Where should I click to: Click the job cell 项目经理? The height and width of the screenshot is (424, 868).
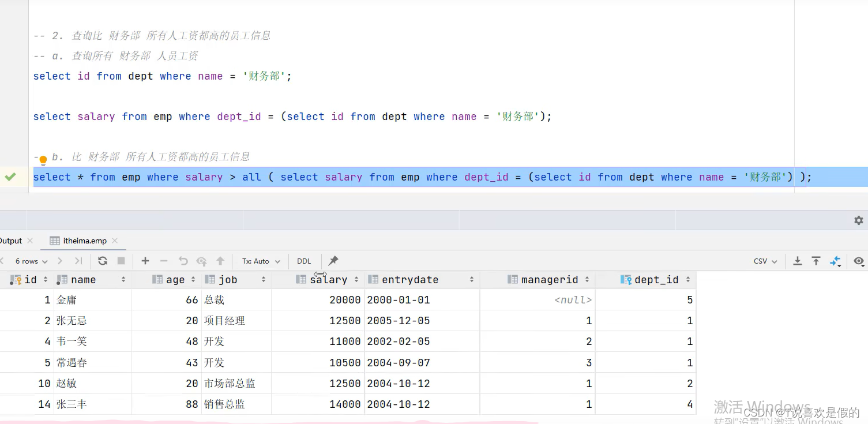pos(236,321)
